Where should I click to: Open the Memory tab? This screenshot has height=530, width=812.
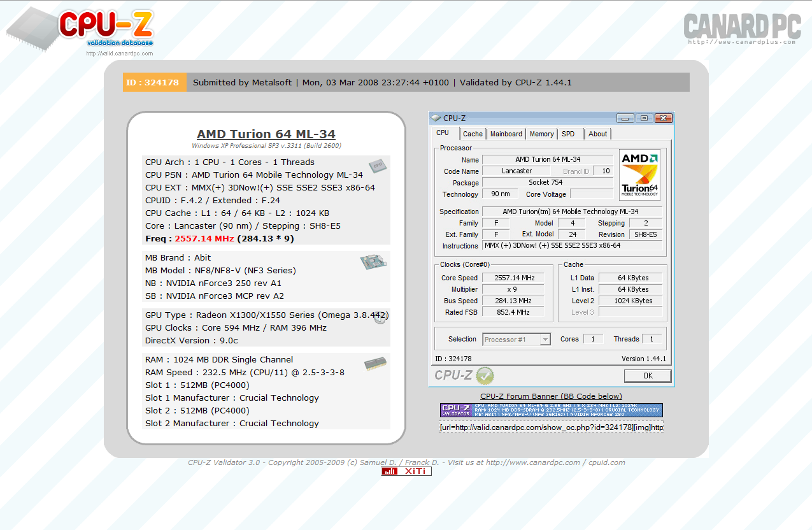[541, 134]
